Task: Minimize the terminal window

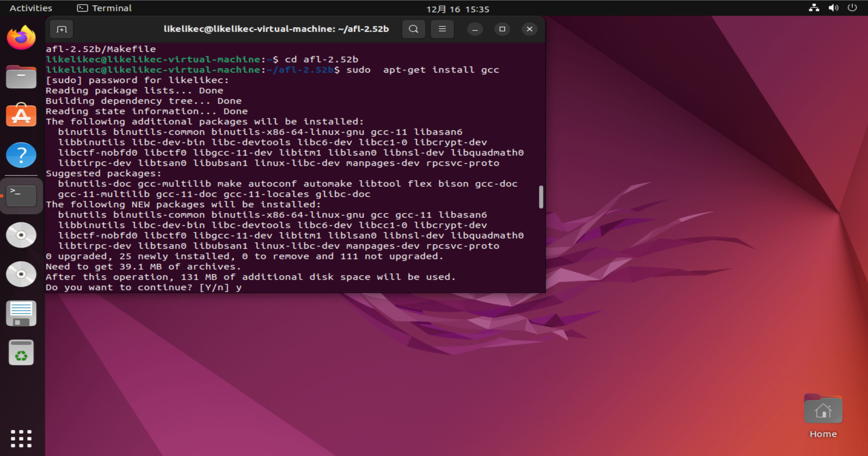Action: (475, 29)
